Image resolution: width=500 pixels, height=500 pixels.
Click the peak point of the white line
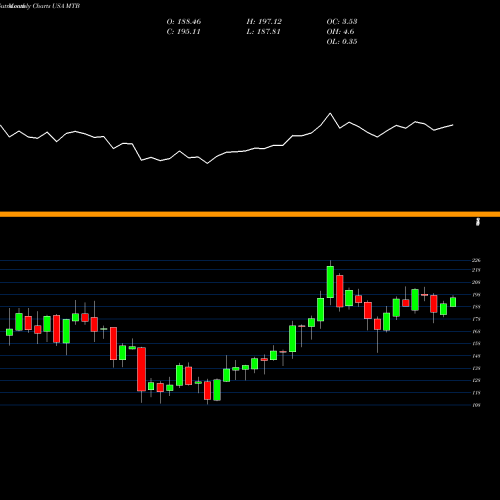click(330, 113)
